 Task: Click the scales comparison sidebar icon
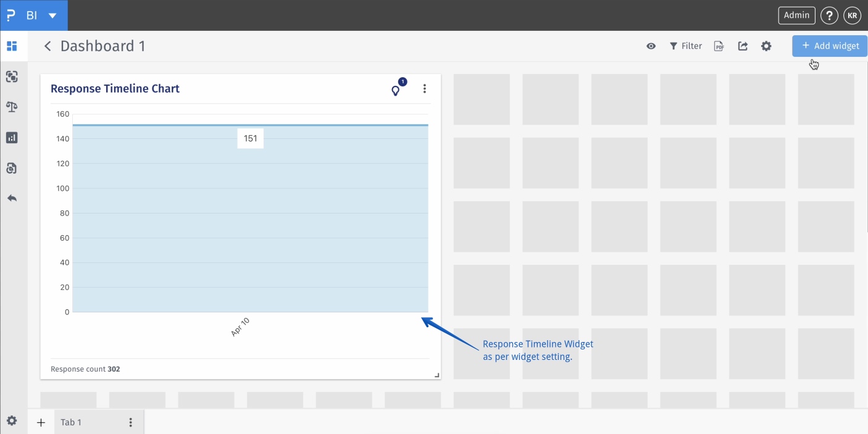[x=12, y=107]
